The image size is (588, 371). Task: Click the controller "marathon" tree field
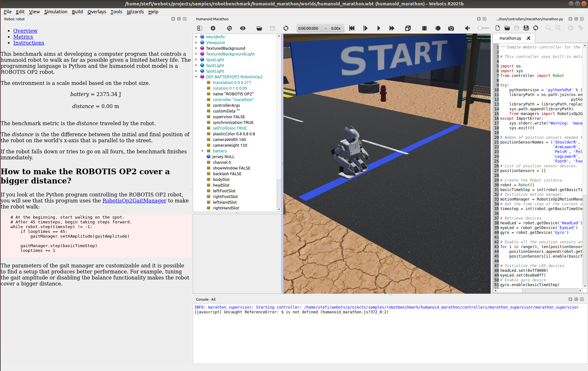coord(233,99)
